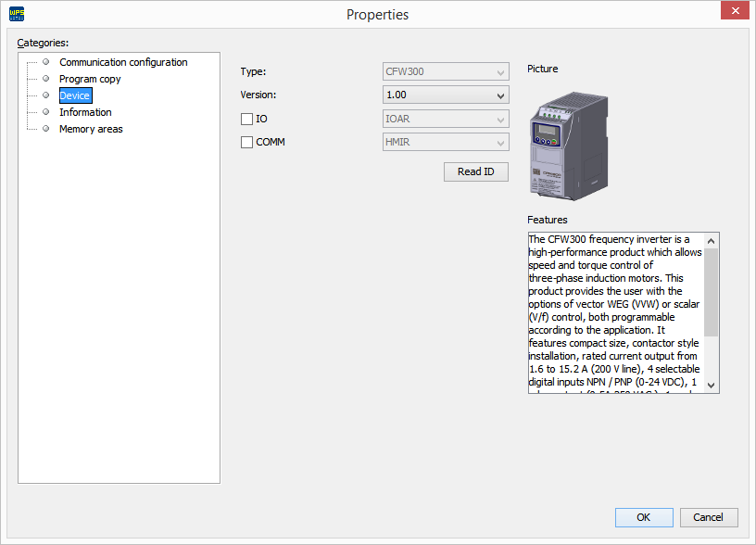The width and height of the screenshot is (756, 545).
Task: Enable the IO checkbox
Action: coord(246,119)
